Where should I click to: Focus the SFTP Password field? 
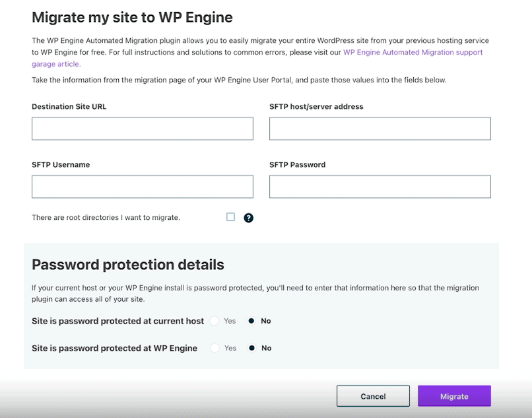click(x=380, y=187)
